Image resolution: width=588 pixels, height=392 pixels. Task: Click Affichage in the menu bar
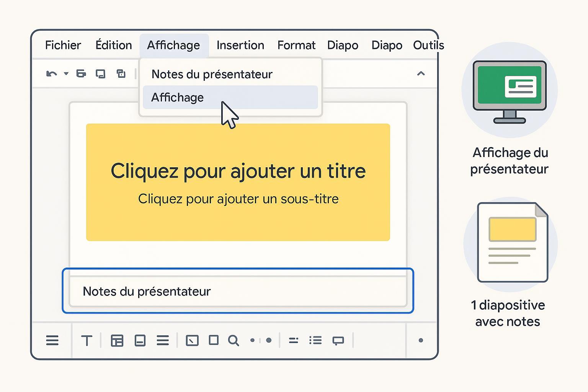coord(173,45)
